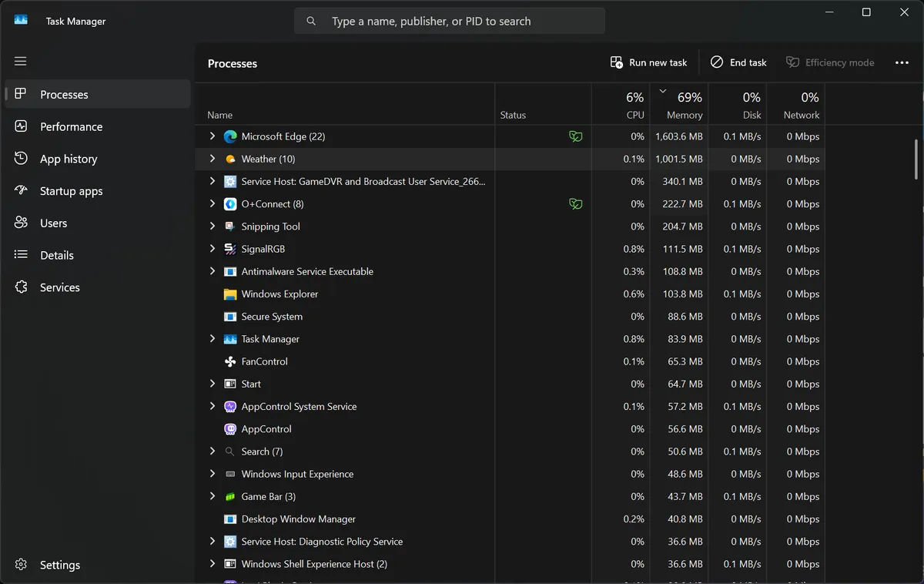924x584 pixels.
Task: Open the Processes page
Action: 98,94
